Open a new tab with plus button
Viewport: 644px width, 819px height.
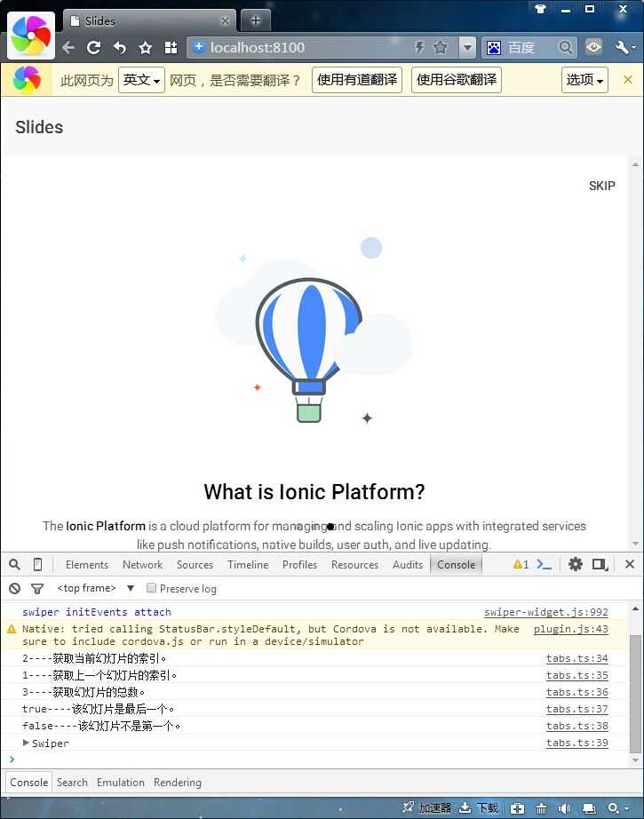[256, 20]
